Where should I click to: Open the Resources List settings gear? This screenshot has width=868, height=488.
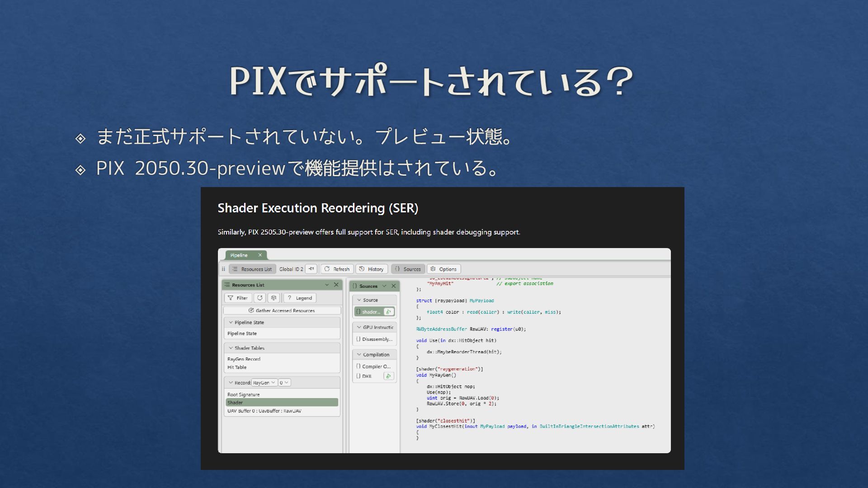coord(274,298)
